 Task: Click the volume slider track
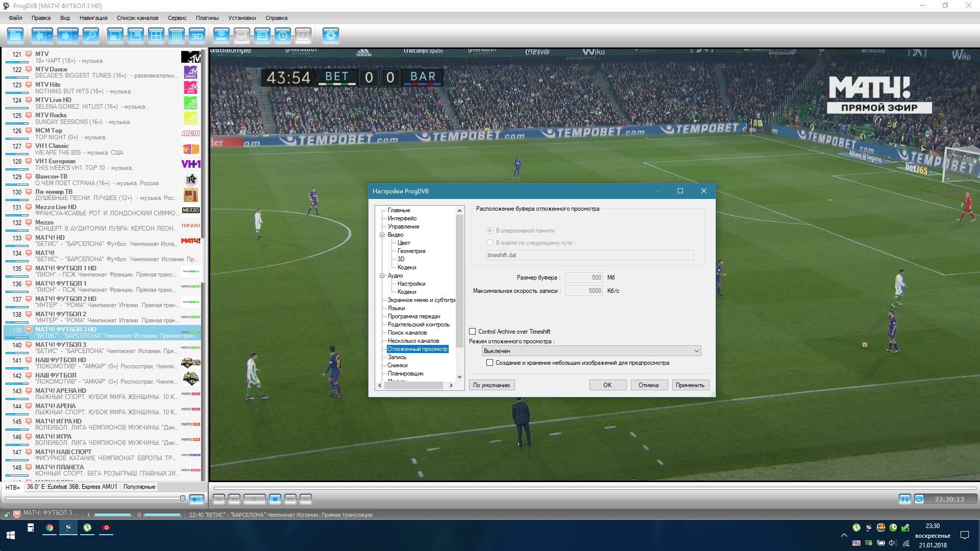[92, 498]
